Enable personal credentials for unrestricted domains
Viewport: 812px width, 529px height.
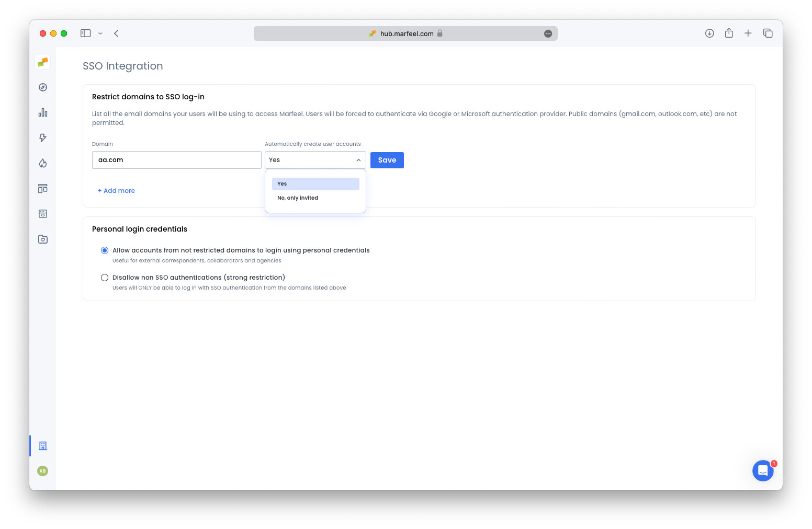(105, 250)
